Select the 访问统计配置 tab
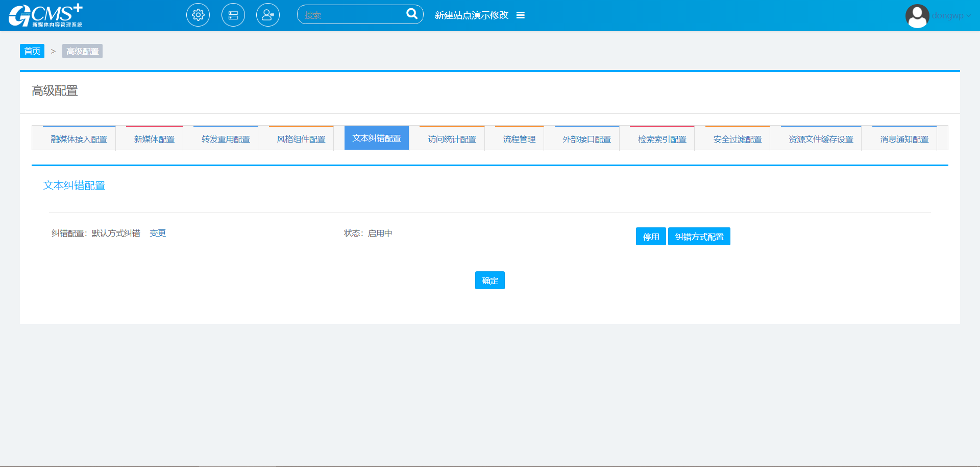The image size is (980, 467). (452, 139)
